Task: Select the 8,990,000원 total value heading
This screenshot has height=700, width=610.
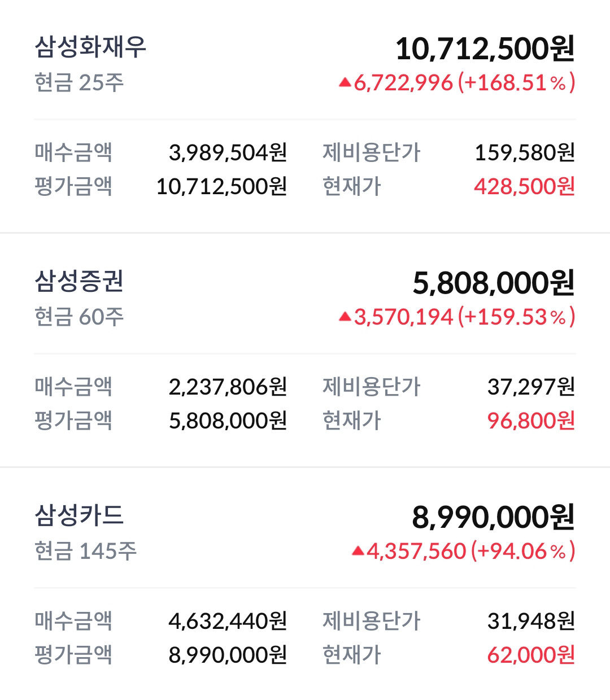Action: (493, 517)
